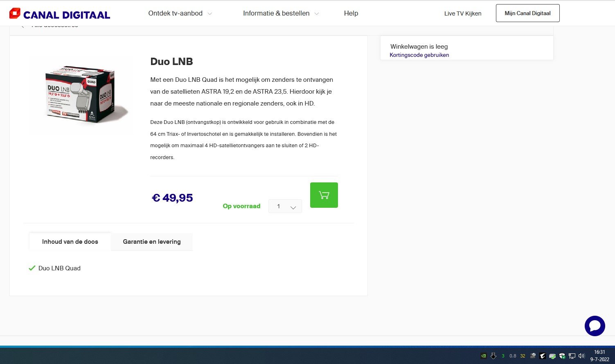Click the Op voorraad stock label
This screenshot has height=364, width=615.
pyautogui.click(x=241, y=206)
